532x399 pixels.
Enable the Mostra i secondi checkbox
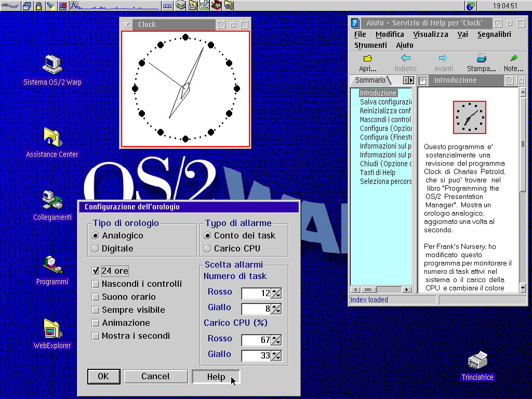click(96, 336)
